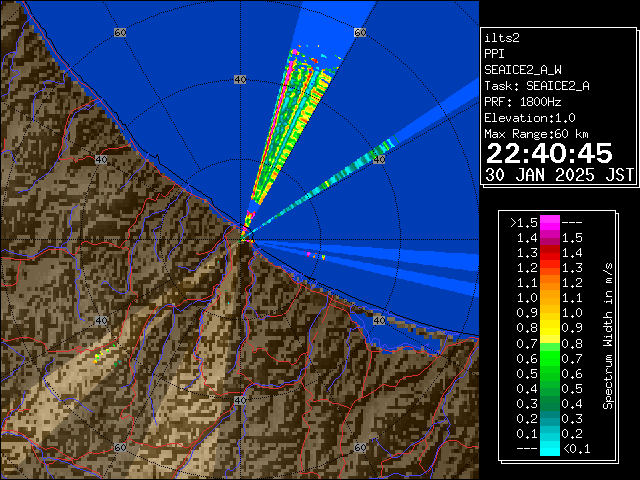Click the 'SEAICE2_A_W' product name
Image resolution: width=640 pixels, height=480 pixels.
click(523, 70)
